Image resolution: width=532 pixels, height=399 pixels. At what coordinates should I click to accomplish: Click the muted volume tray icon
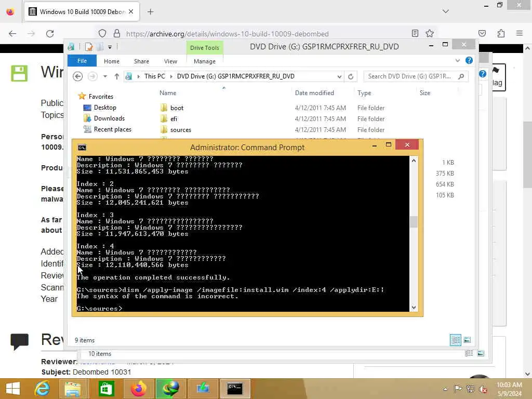(x=483, y=389)
